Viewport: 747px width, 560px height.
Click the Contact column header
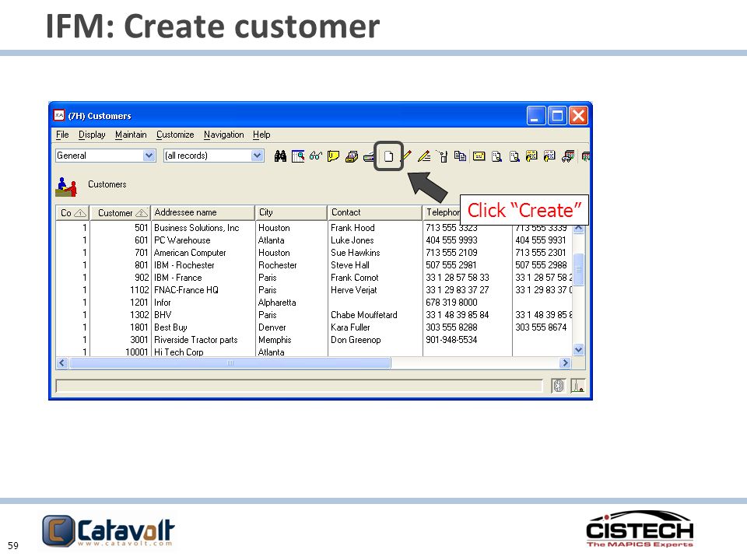coord(375,213)
